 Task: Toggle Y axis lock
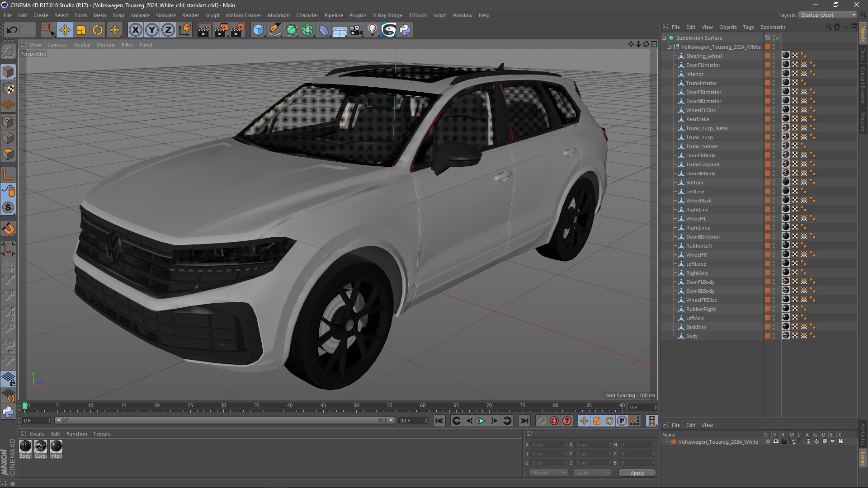(x=152, y=30)
